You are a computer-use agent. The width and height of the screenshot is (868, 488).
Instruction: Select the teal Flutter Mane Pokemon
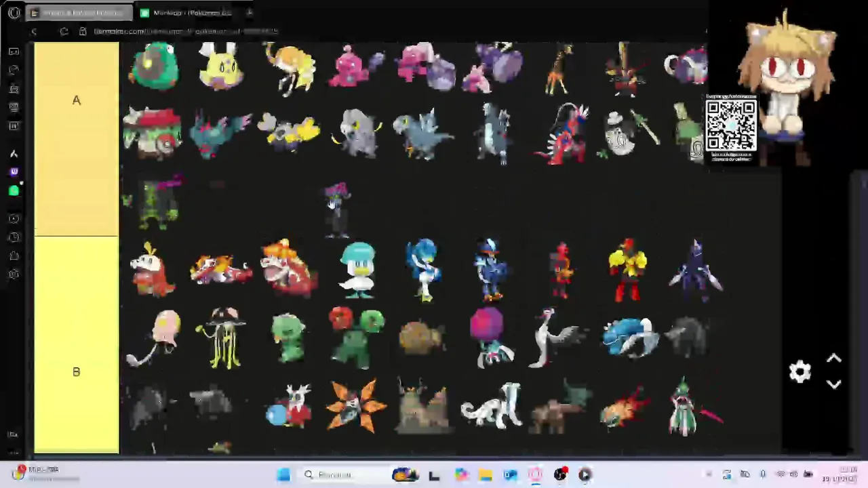click(x=220, y=134)
